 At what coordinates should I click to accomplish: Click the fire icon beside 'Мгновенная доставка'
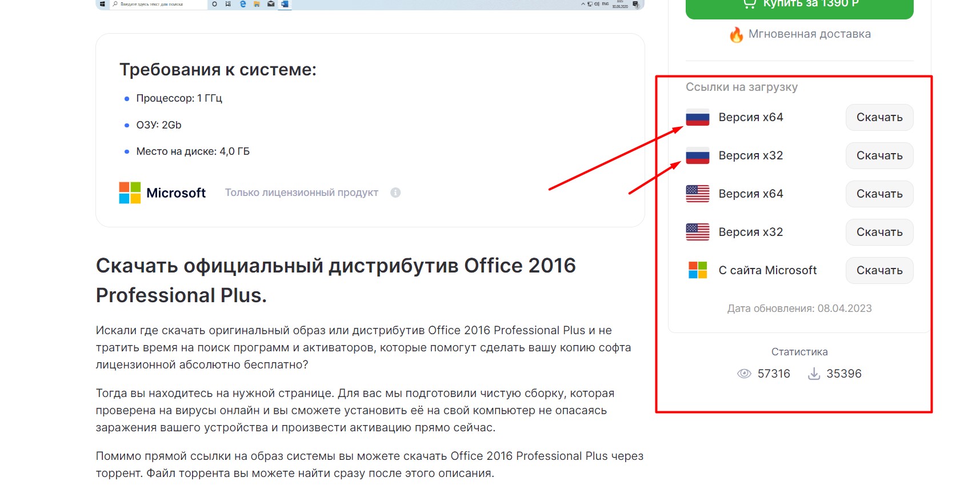click(x=736, y=35)
